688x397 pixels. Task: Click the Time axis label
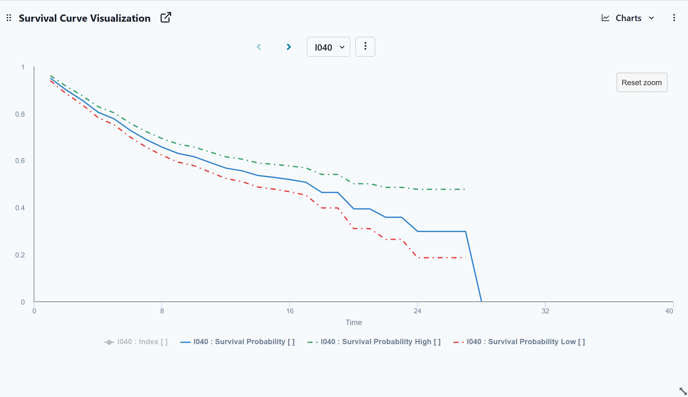point(354,322)
